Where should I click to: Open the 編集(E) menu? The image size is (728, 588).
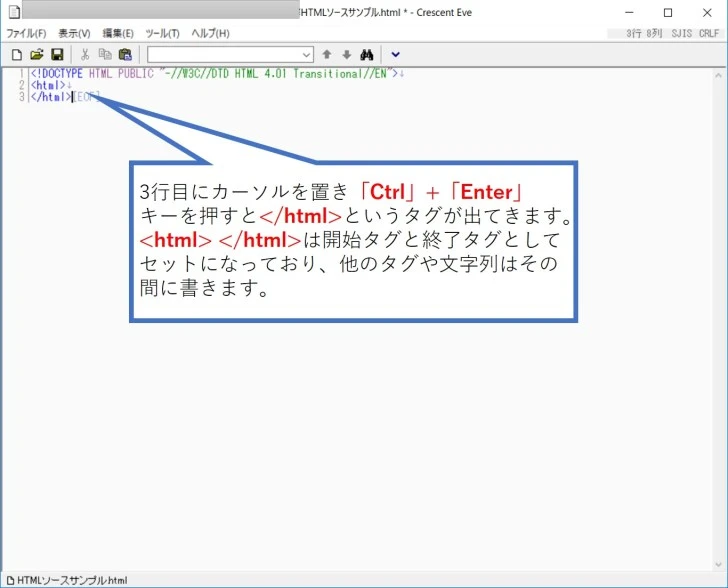click(x=118, y=33)
